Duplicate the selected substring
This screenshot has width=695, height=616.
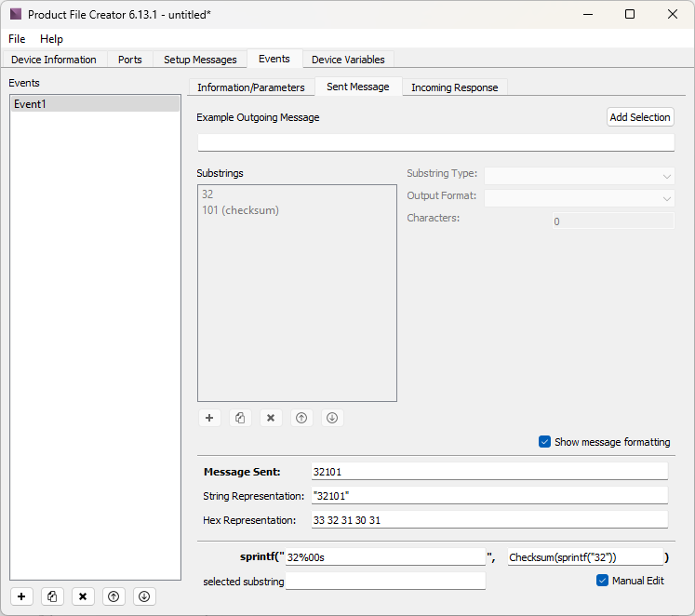[240, 418]
